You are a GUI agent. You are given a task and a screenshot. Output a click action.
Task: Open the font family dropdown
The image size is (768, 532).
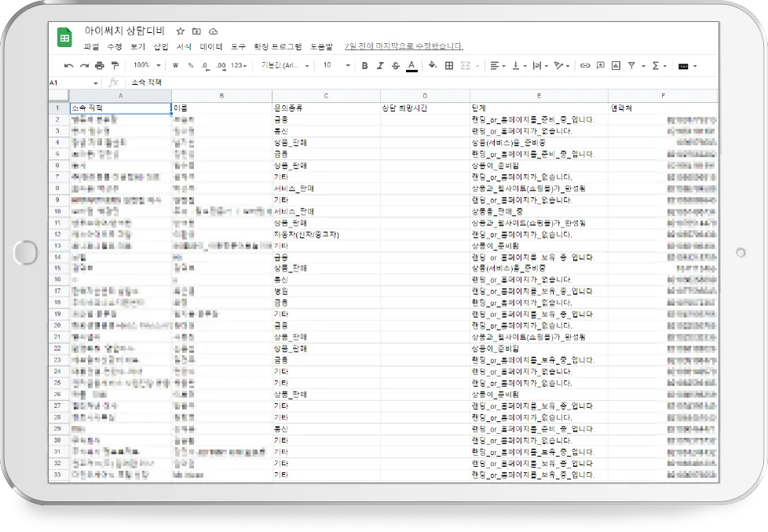click(x=285, y=65)
